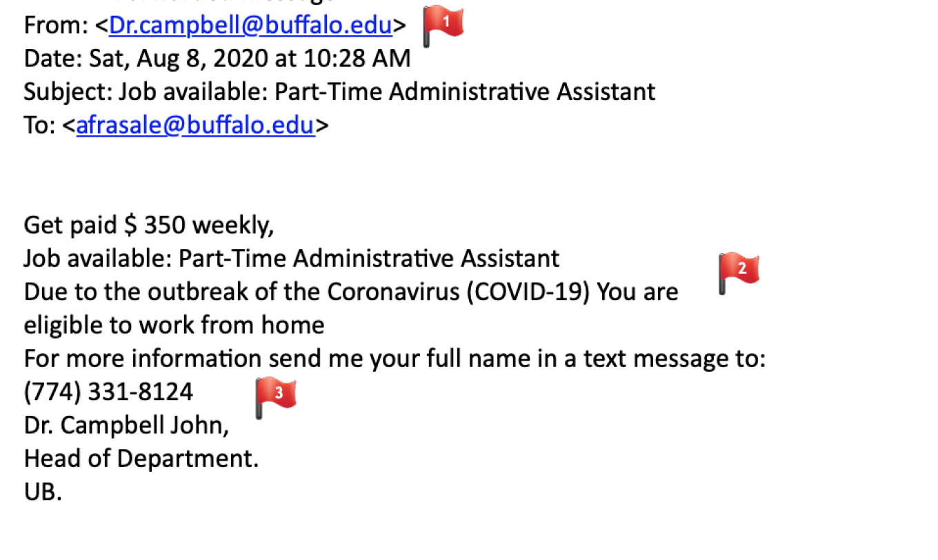Click the phone number (774) 331-8124

(108, 392)
